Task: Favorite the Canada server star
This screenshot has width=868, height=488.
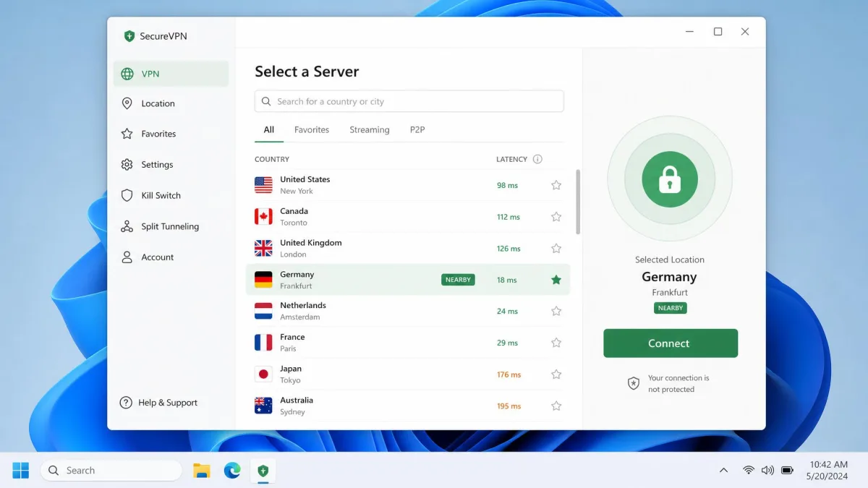Action: pos(556,217)
